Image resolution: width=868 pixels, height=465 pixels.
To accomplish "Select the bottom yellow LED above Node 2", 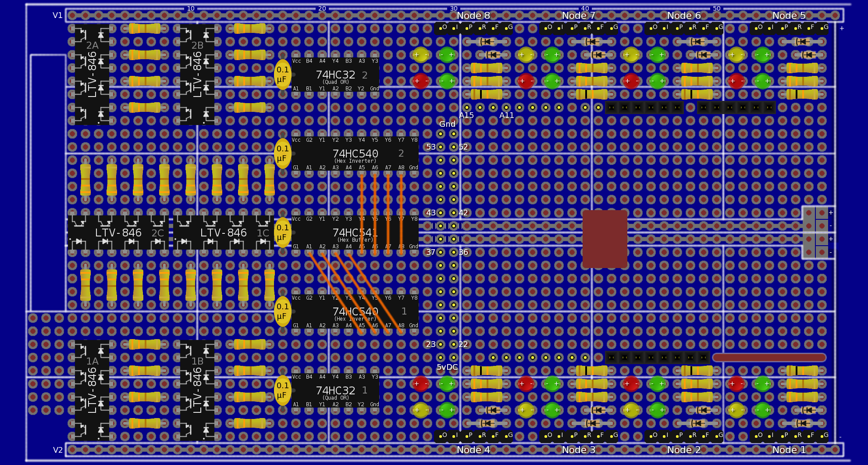I will tap(631, 410).
